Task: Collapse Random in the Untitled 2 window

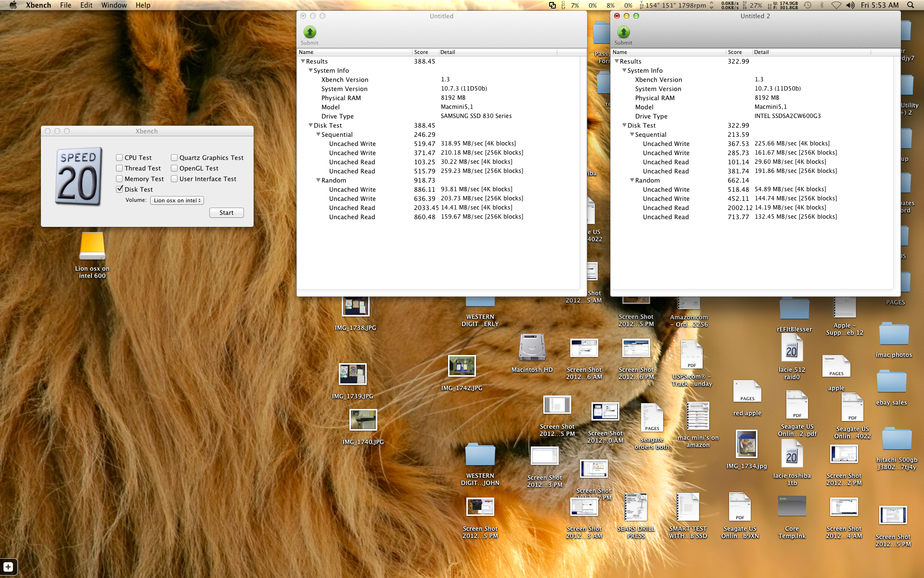Action: pos(632,180)
